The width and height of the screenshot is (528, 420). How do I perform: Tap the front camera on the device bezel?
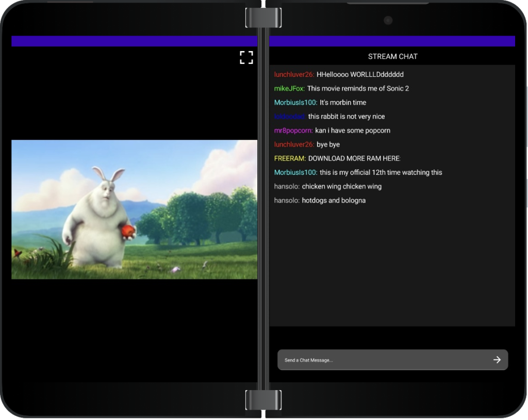[388, 20]
